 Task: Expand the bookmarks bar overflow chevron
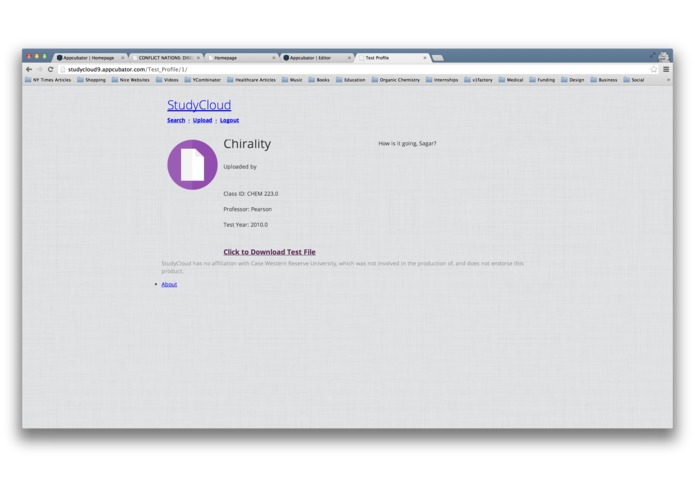tap(668, 80)
